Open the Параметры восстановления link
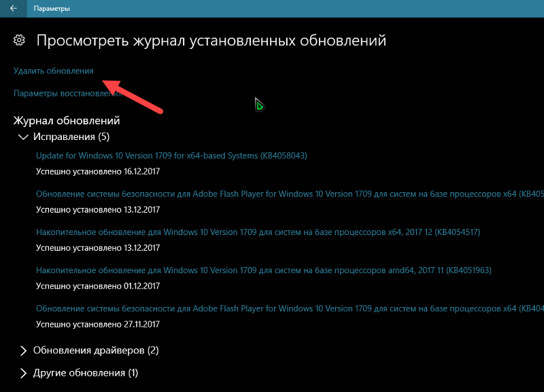This screenshot has height=392, width=544. click(x=67, y=94)
